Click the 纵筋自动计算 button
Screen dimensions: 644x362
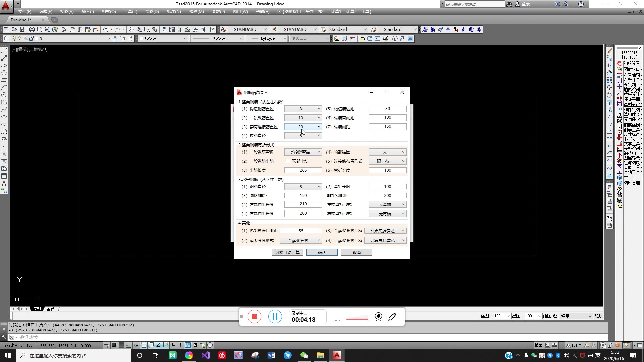coord(287,253)
